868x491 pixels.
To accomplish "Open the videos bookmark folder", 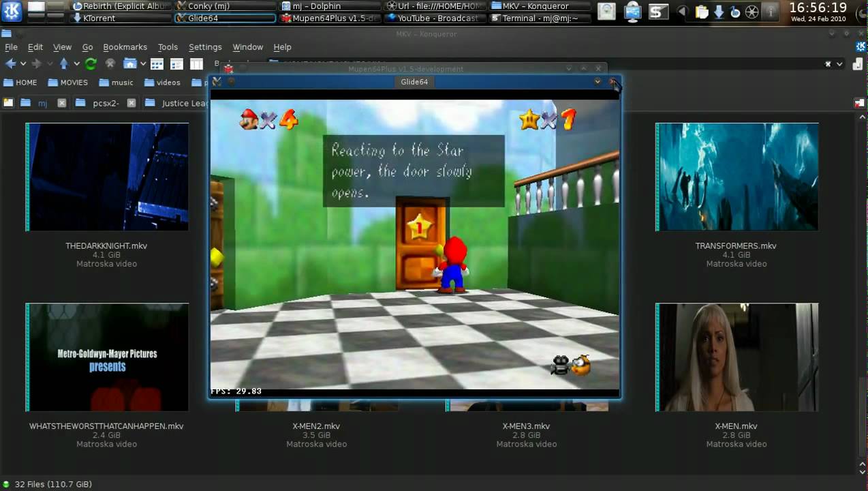I will coord(163,83).
